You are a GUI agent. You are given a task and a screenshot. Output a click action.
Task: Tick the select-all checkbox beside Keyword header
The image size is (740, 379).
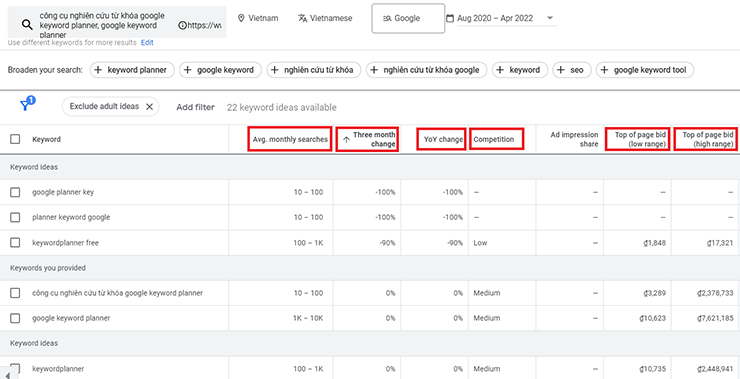pyautogui.click(x=15, y=139)
